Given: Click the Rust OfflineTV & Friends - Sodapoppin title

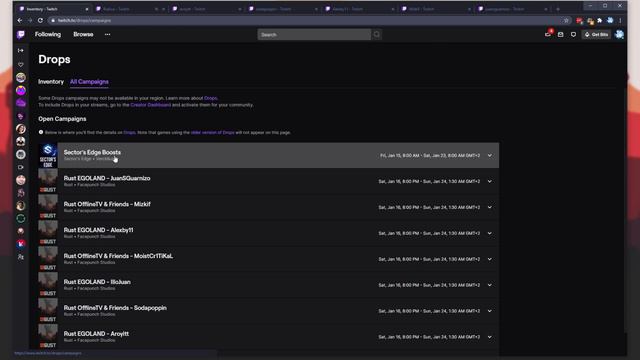Looking at the screenshot, I should (115, 308).
